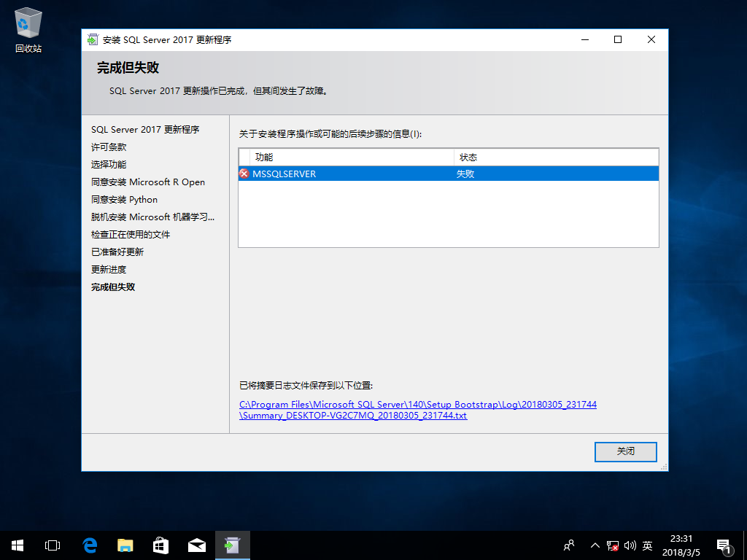Click the 关闭 button
Viewport: 747px width, 560px height.
point(625,451)
